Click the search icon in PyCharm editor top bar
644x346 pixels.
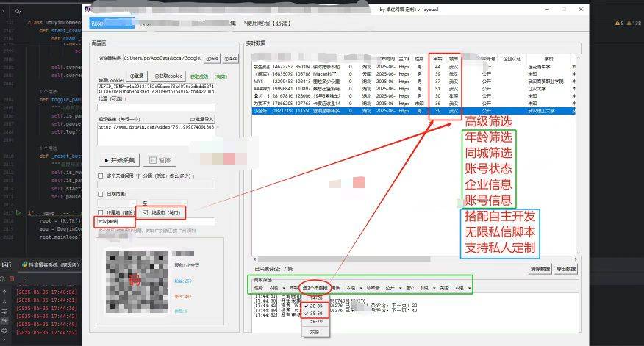tap(18, 11)
